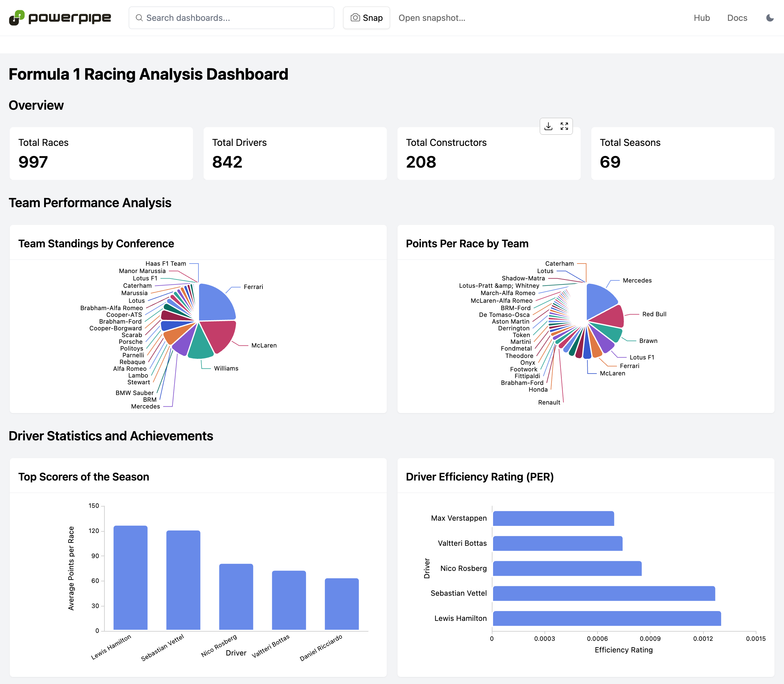
Task: Click the Total Seasons card value
Action: pos(610,162)
